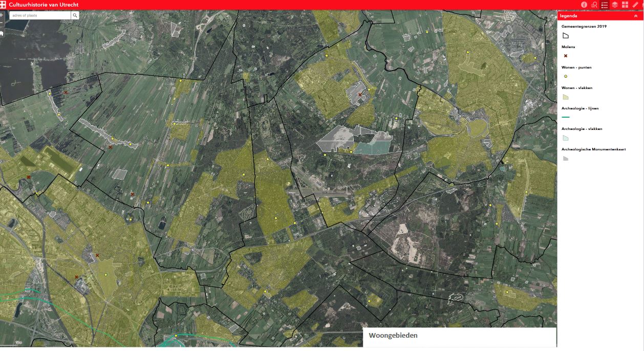
Task: Collapse the legenda panel with chevron
Action: click(635, 16)
